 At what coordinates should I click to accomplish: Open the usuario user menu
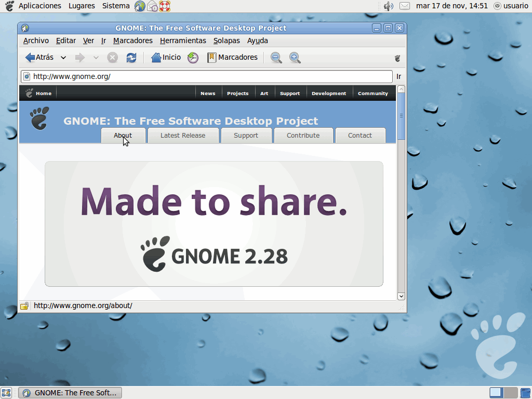pos(511,6)
